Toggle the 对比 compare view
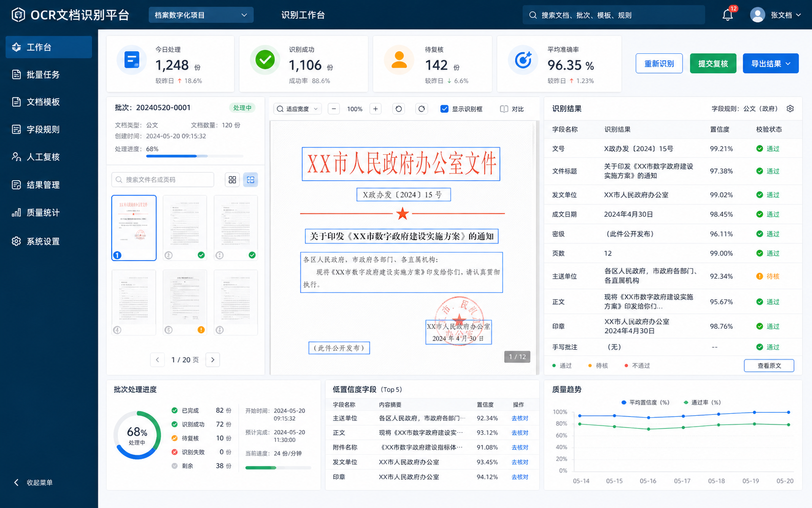Image resolution: width=812 pixels, height=508 pixels. pos(512,109)
